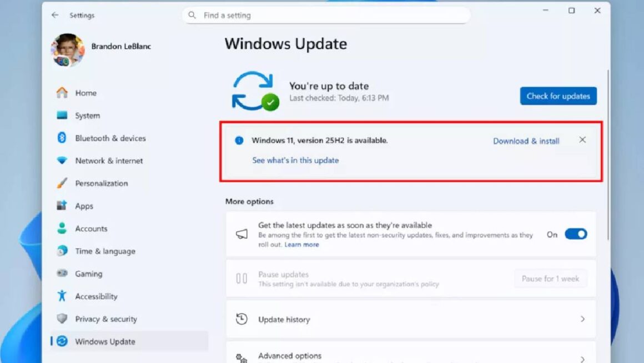Click the Home house icon

(x=62, y=92)
